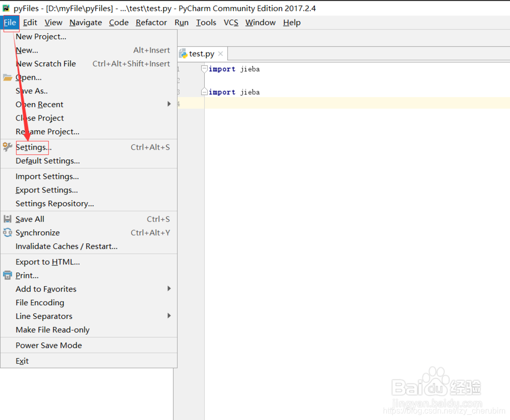The width and height of the screenshot is (510, 420).
Task: Choose Print... menu entry
Action: (x=89, y=276)
